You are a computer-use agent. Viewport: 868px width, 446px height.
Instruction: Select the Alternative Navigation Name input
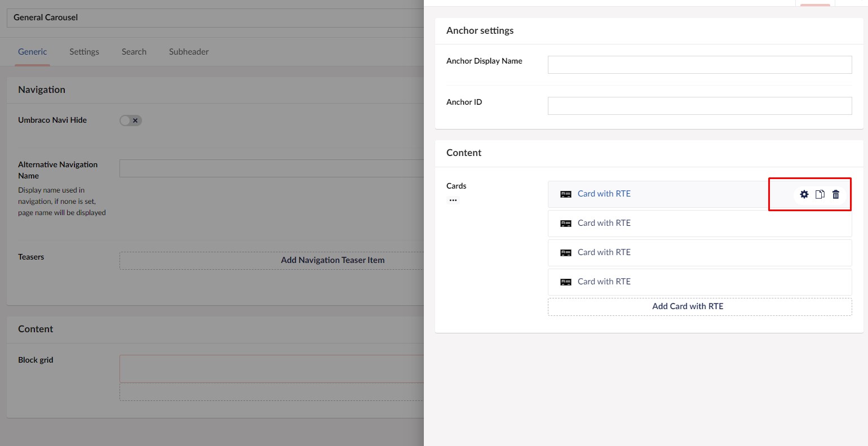[x=271, y=168]
